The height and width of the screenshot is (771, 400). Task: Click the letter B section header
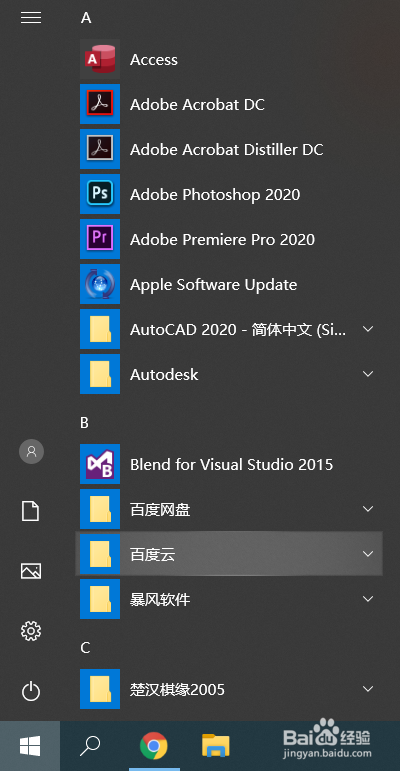point(85,423)
